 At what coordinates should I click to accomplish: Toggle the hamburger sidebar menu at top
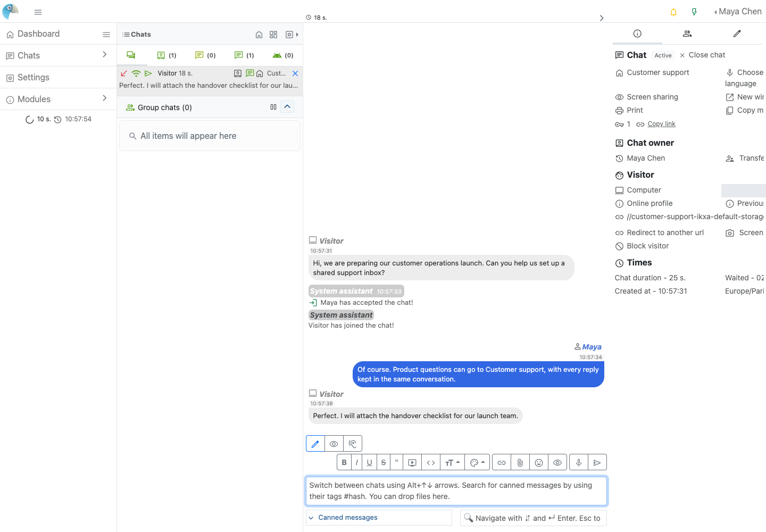(38, 12)
